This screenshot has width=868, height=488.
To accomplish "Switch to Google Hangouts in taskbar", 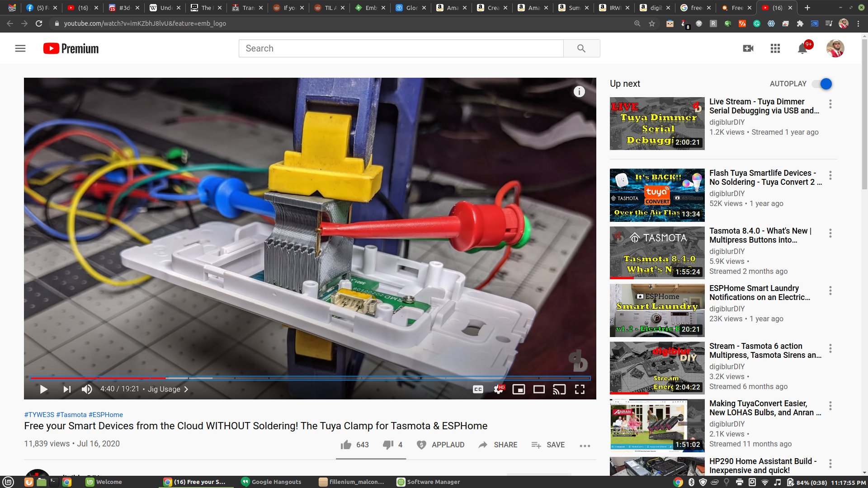I will tap(271, 482).
